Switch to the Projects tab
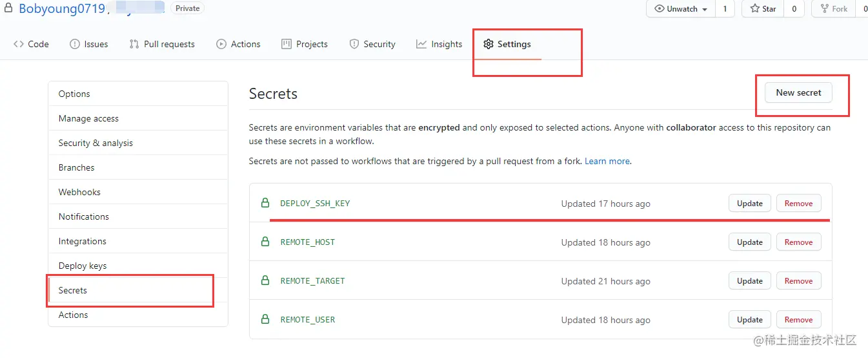Screen dimensions: 868x358 pyautogui.click(x=305, y=44)
